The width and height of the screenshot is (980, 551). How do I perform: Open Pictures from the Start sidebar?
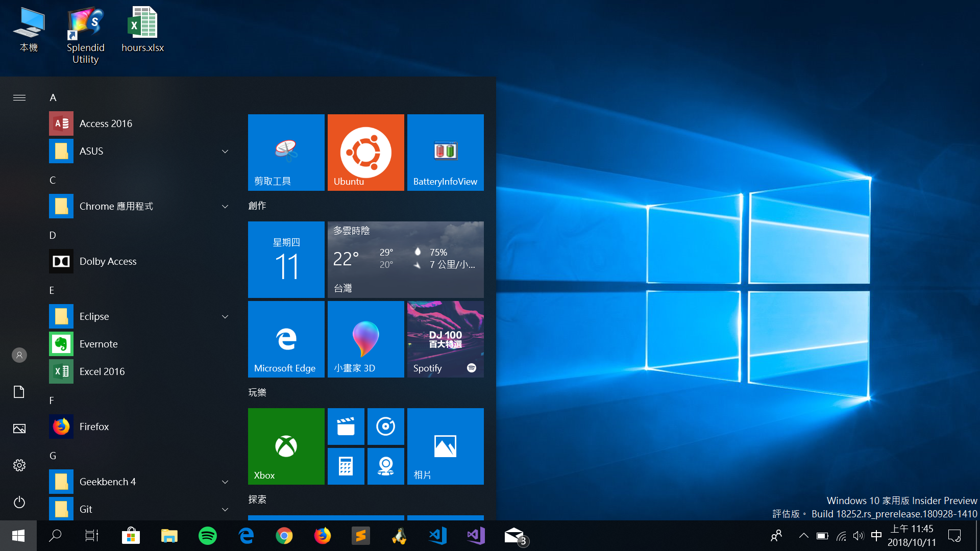click(19, 429)
